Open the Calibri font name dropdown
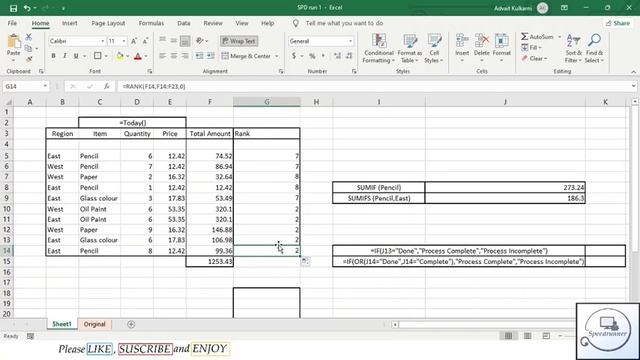Screen dimensions: 640x360 pyautogui.click(x=102, y=41)
